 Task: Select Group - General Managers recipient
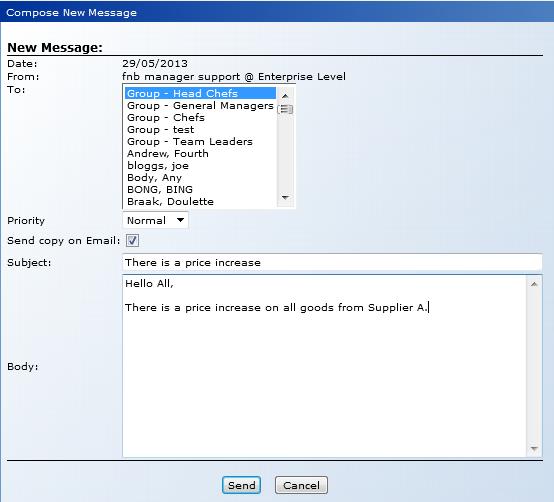pos(200,106)
